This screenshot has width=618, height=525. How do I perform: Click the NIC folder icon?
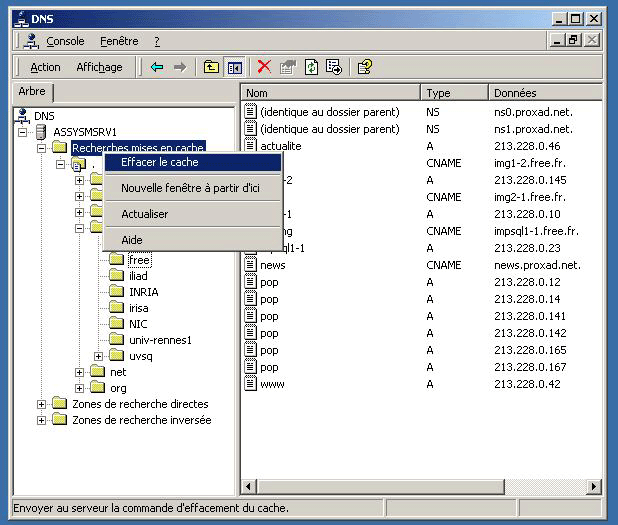tap(116, 323)
